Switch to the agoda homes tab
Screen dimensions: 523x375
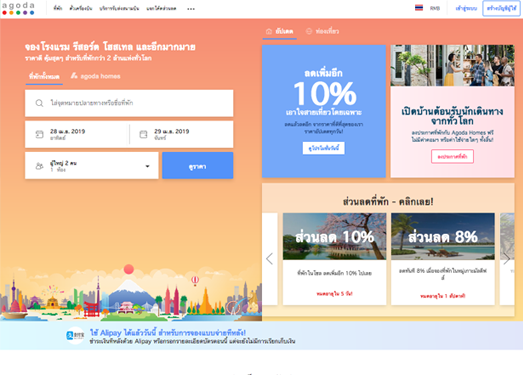pos(95,76)
